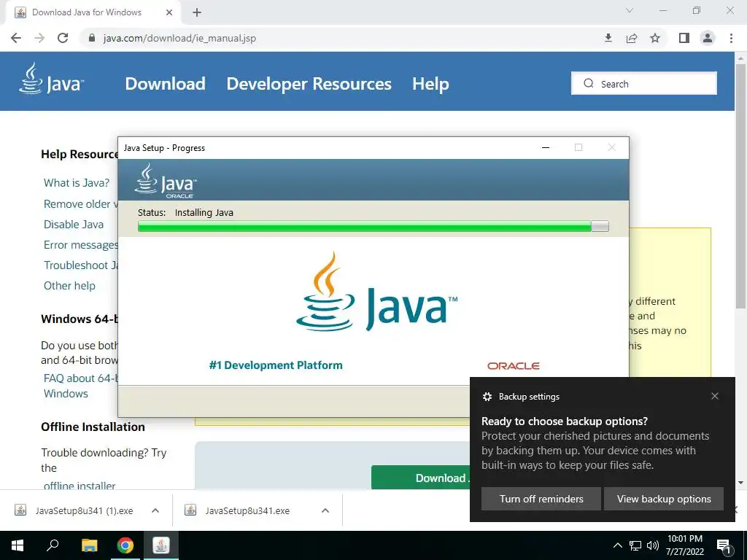Click the gear icon in Backup settings notification

(487, 397)
